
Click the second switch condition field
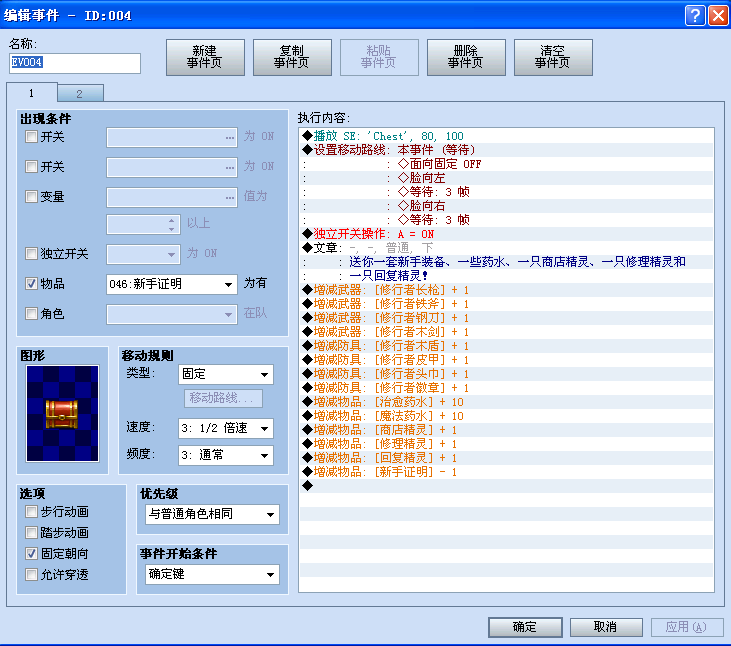tap(172, 168)
